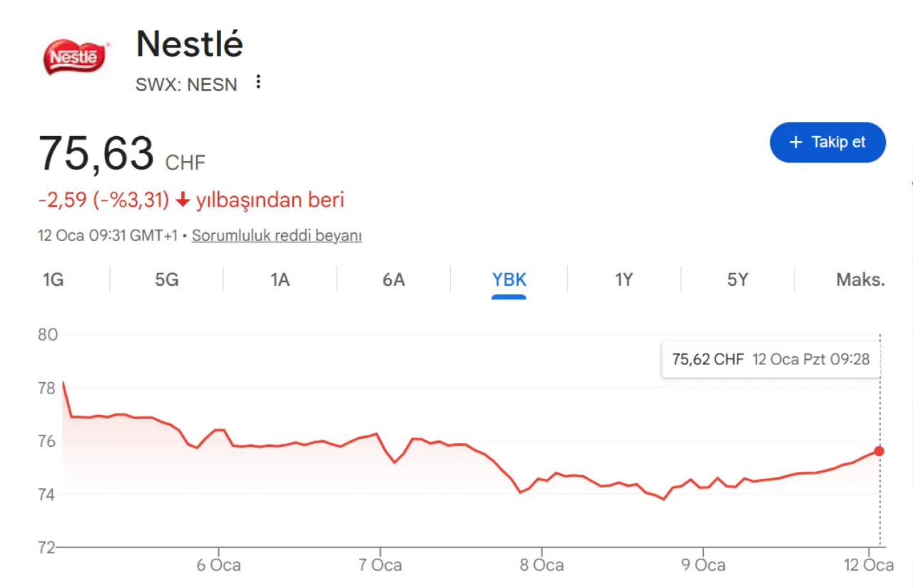Open the three-dot more options menu
The width and height of the screenshot is (913, 588).
tap(258, 83)
